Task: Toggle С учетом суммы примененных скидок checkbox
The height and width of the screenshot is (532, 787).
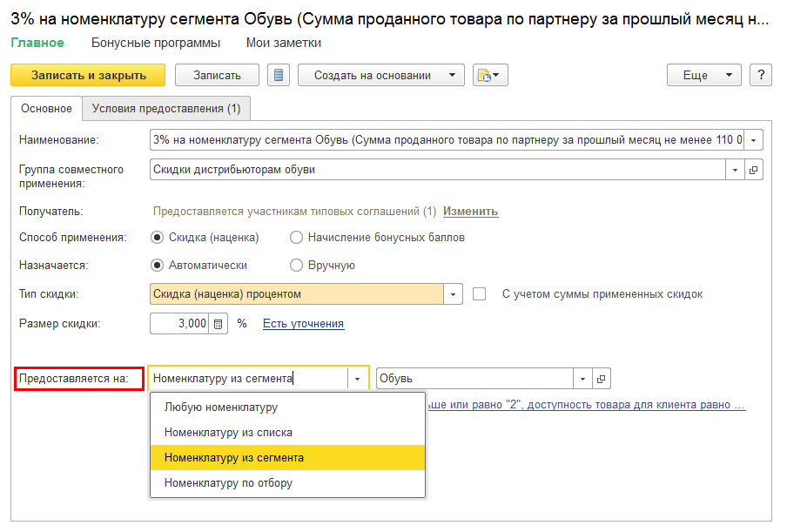Action: (479, 294)
